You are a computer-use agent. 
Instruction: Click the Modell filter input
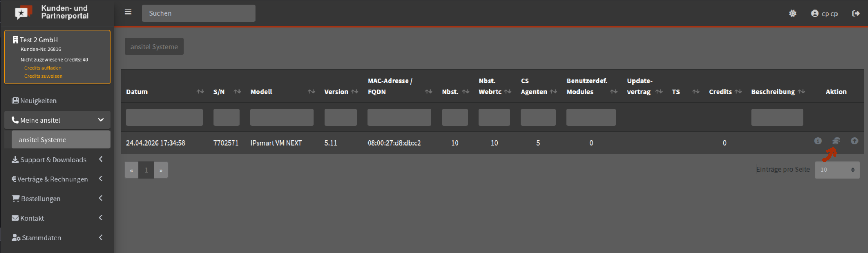tap(282, 117)
